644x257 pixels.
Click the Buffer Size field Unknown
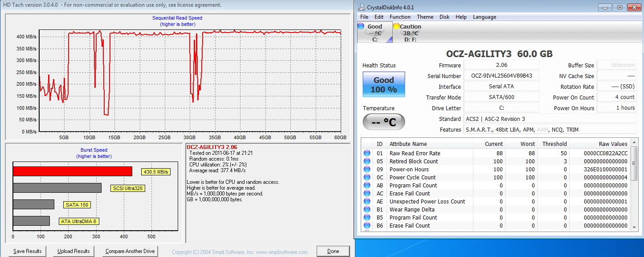pos(617,65)
